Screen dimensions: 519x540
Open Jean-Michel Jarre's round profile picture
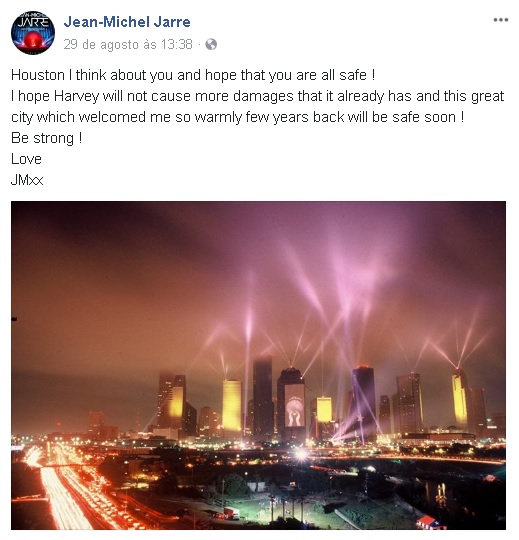33,33
